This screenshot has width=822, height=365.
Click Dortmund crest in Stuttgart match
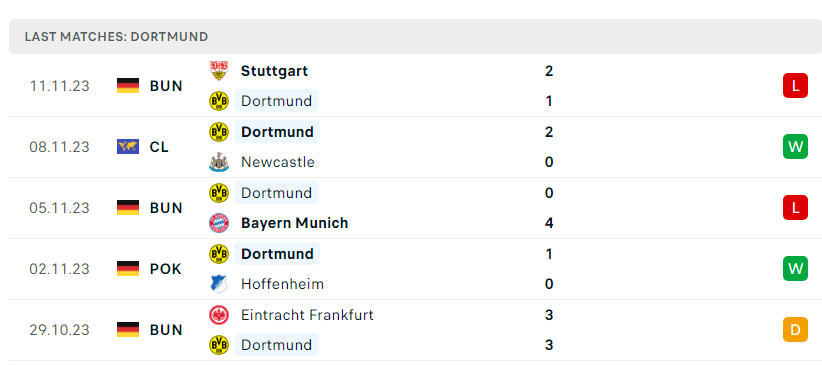click(x=219, y=101)
